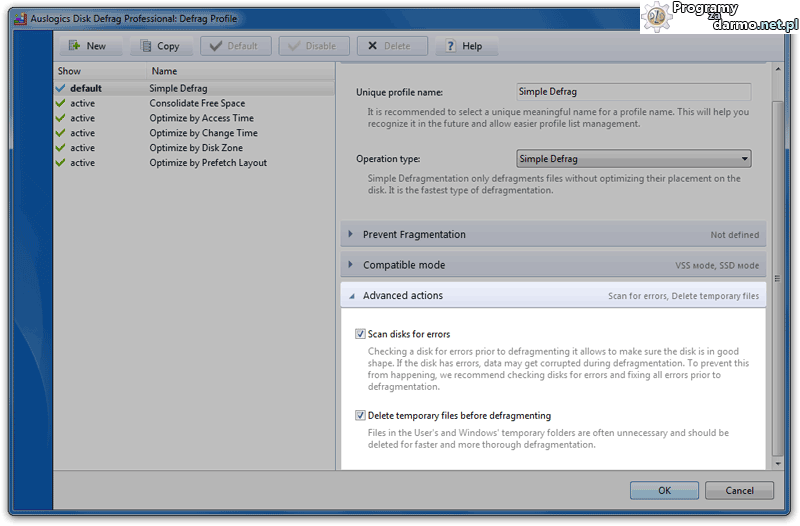Click the Copy profile toolbar icon

145,46
